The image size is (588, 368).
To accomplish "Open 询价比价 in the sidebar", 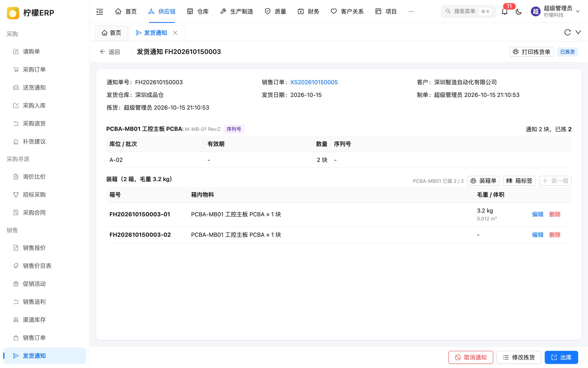I will pos(45,177).
